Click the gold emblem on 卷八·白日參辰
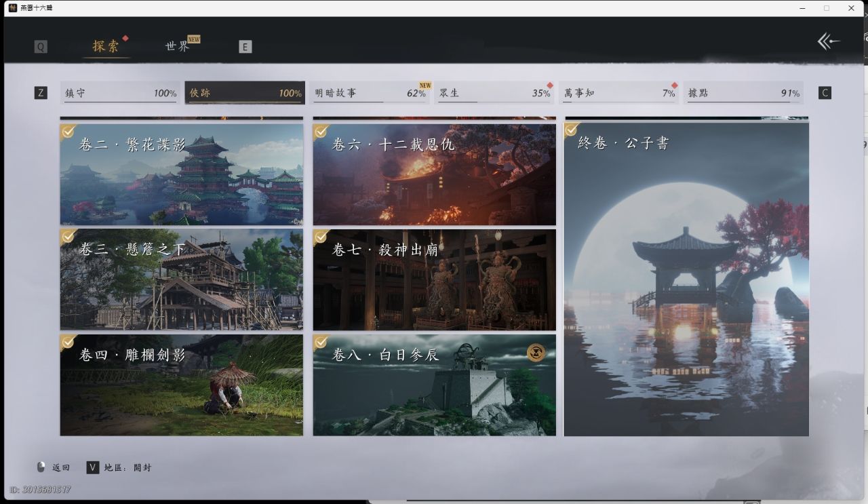This screenshot has width=868, height=504. click(536, 353)
